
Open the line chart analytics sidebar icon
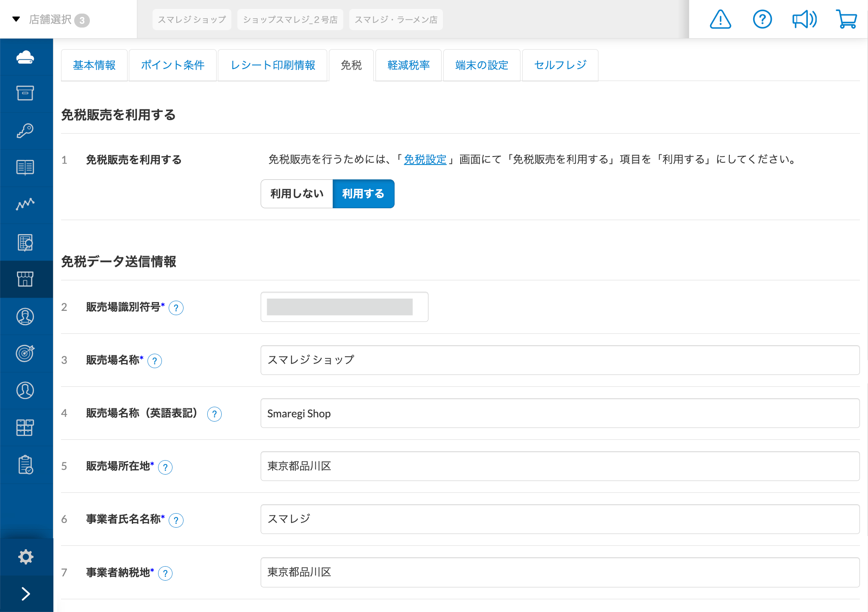coord(25,204)
